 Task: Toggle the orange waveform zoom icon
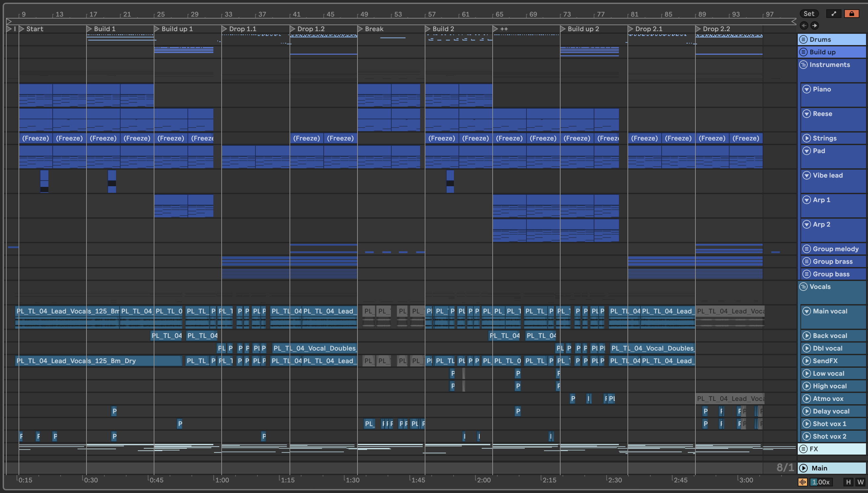802,482
